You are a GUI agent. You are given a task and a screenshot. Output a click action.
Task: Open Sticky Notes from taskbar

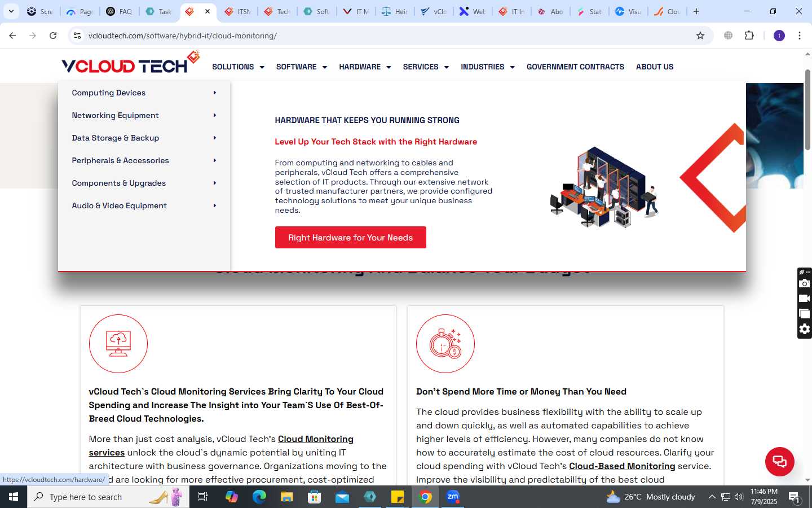(398, 497)
